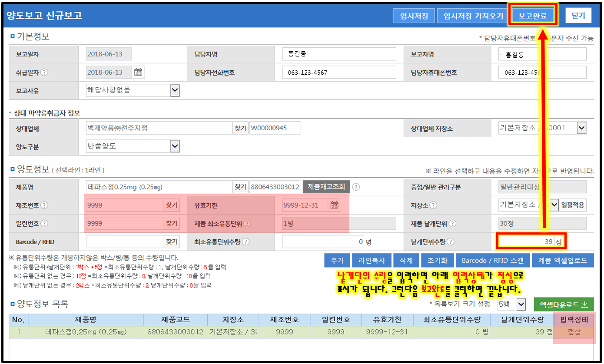Expand the 양도구분 반품양도 dropdown
Viewport: 604px width, 364px height.
175,146
